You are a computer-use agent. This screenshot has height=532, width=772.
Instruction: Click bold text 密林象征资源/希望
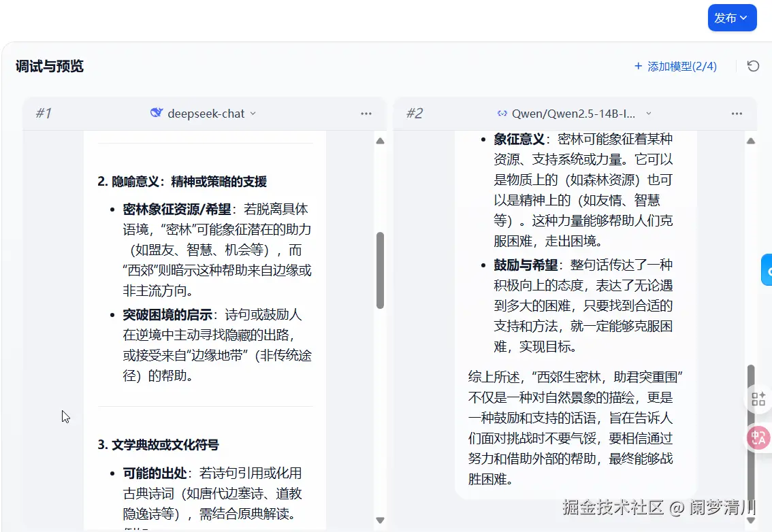click(x=177, y=209)
